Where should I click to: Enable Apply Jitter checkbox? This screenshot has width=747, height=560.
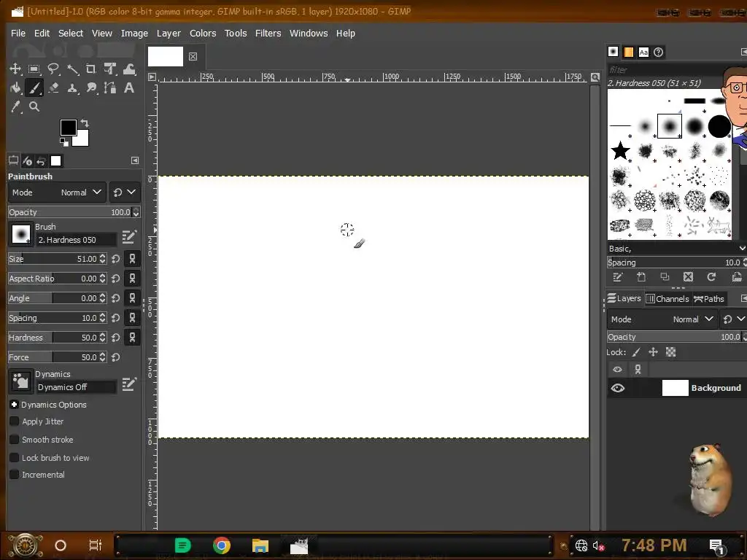tap(15, 421)
